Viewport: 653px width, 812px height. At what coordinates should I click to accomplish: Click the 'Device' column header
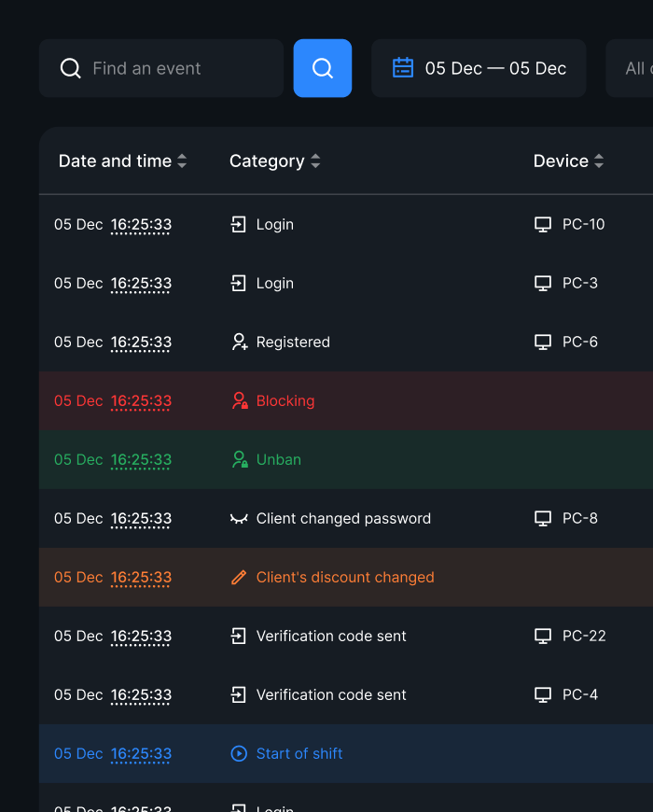(x=562, y=161)
